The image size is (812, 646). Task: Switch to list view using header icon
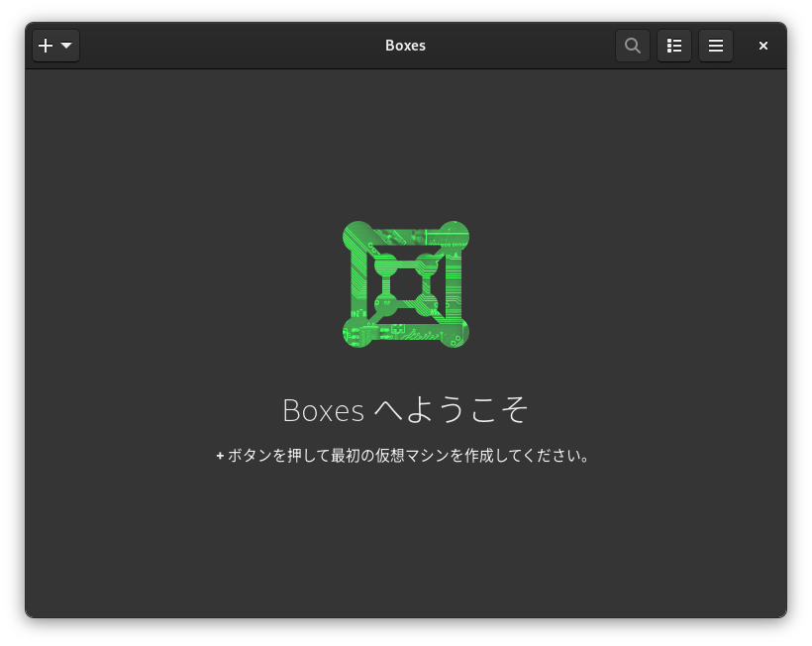(674, 46)
